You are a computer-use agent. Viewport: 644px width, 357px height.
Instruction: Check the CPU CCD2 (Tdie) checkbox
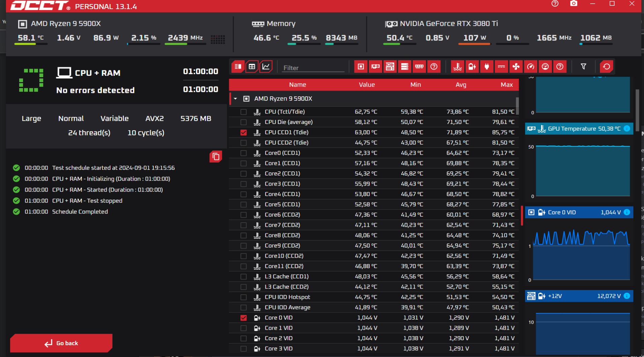[243, 143]
